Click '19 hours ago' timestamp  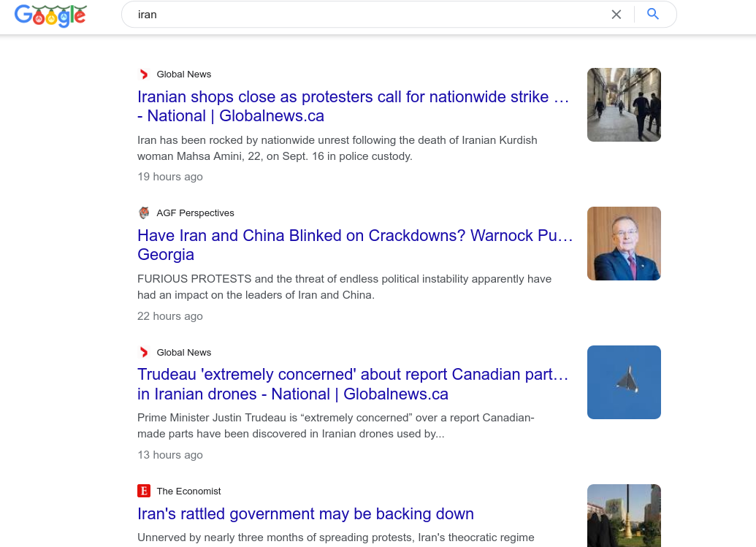point(170,177)
